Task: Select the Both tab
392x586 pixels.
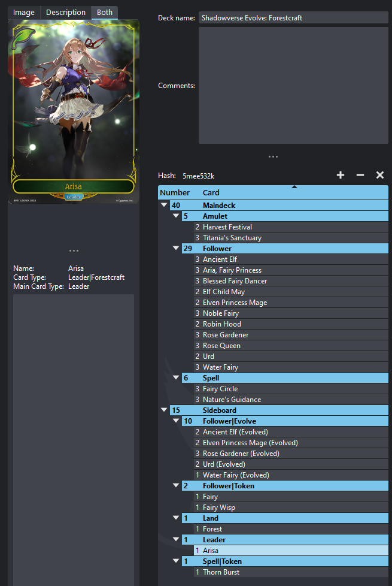Action: click(105, 13)
